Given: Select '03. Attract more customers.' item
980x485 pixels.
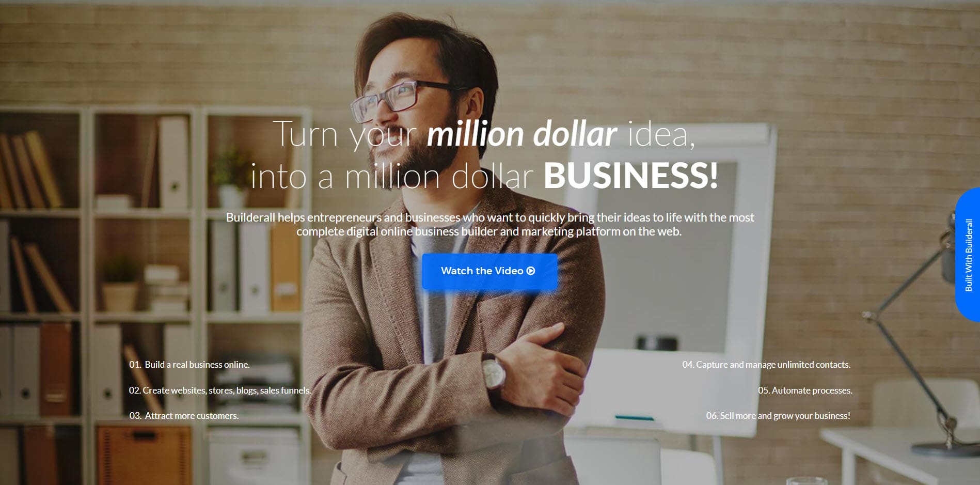Looking at the screenshot, I should (184, 416).
